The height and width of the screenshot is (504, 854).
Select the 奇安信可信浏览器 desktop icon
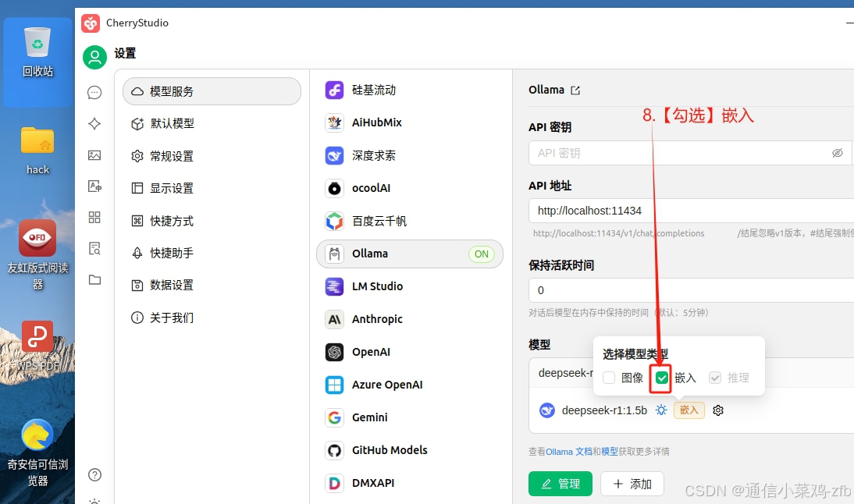[x=37, y=453]
